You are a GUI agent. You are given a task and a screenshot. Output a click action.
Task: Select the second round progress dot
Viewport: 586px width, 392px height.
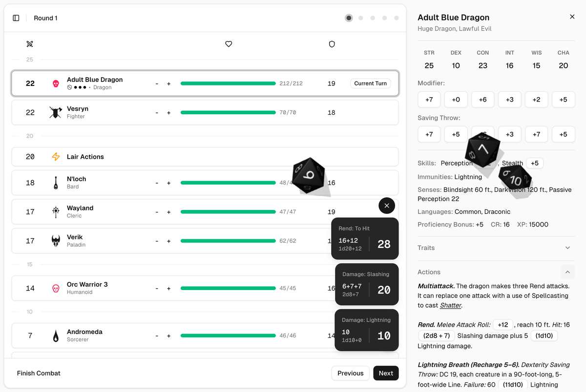coord(360,18)
